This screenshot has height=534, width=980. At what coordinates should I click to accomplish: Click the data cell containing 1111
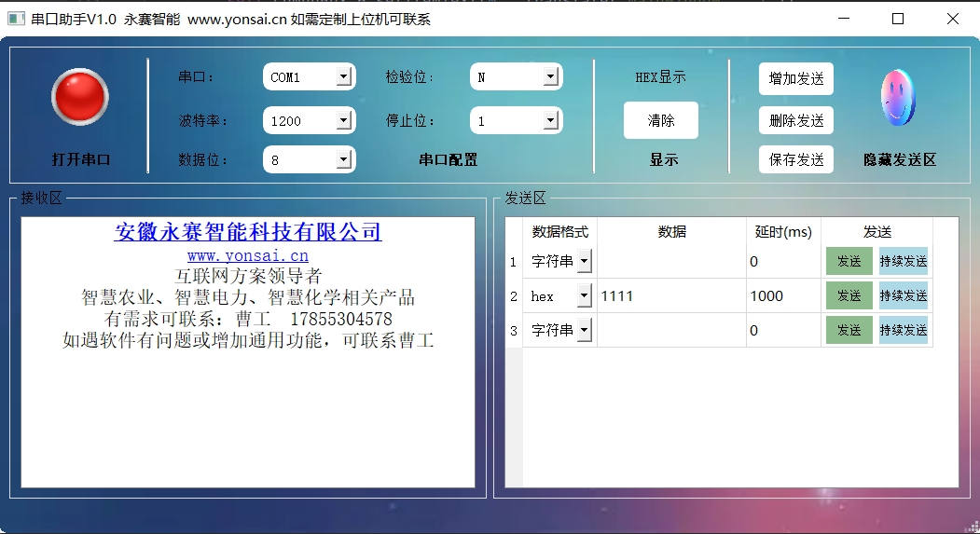pyautogui.click(x=671, y=296)
